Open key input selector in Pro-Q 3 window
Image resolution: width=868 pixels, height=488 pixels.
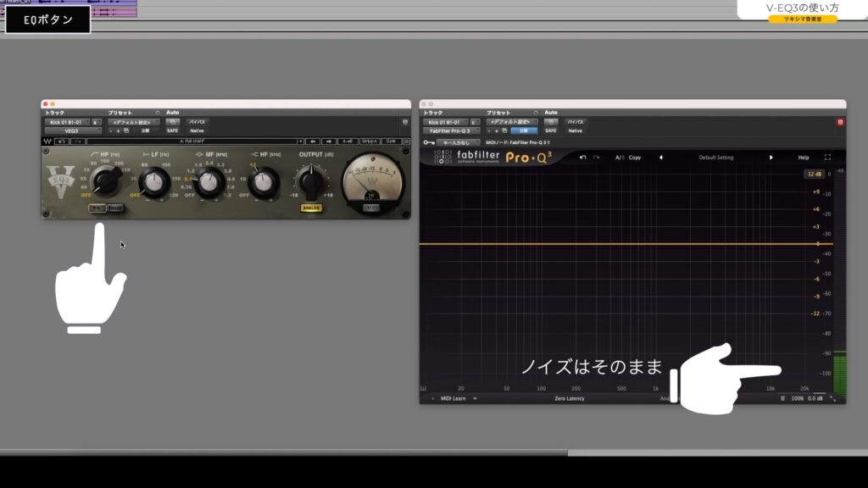(459, 142)
